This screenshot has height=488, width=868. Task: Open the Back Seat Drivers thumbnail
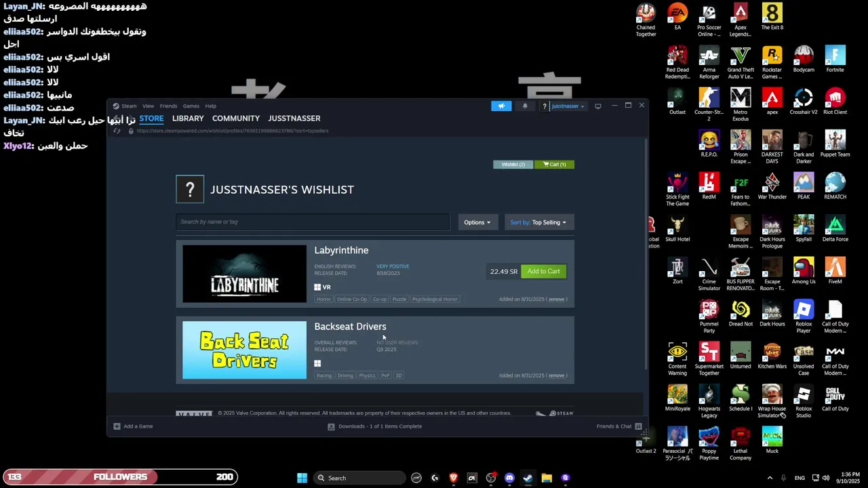(244, 350)
